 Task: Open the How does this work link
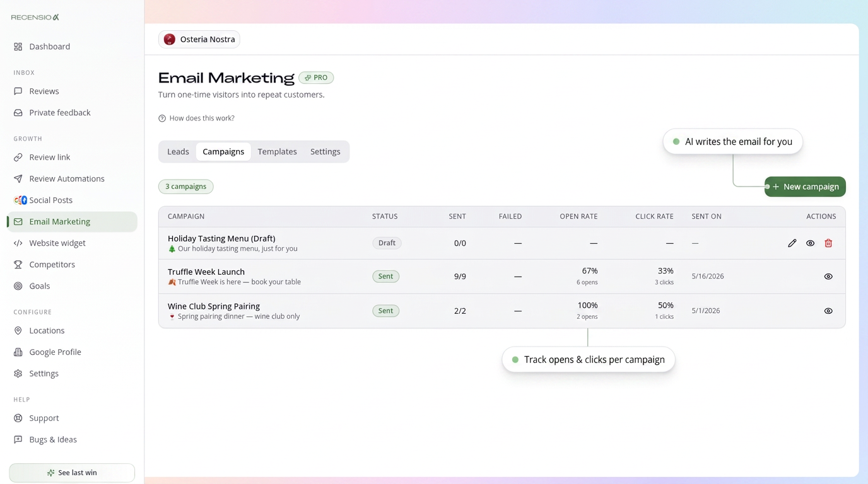click(x=196, y=118)
